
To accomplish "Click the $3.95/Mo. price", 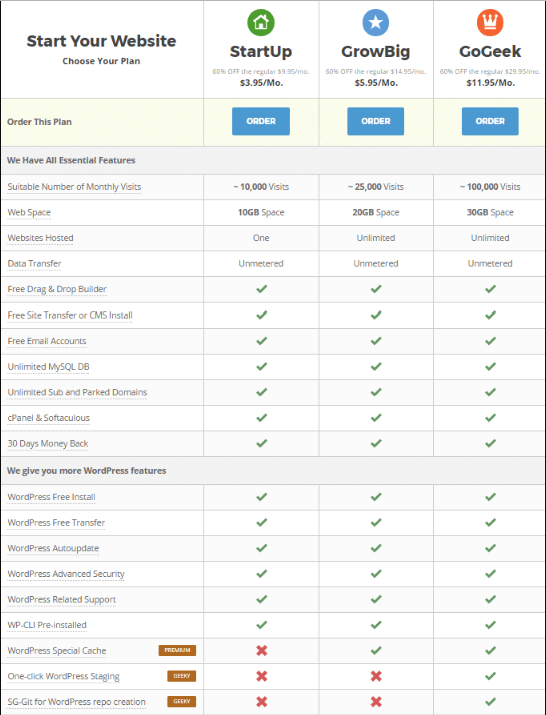I will tap(261, 83).
